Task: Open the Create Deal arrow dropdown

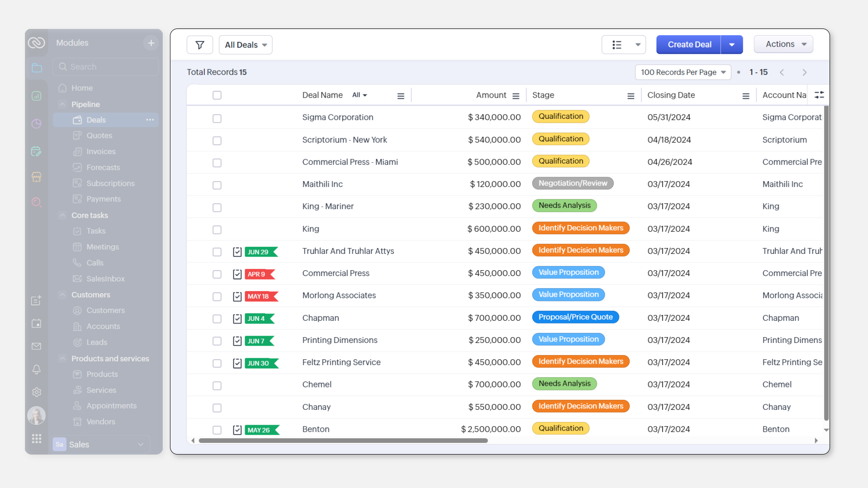Action: (x=732, y=45)
